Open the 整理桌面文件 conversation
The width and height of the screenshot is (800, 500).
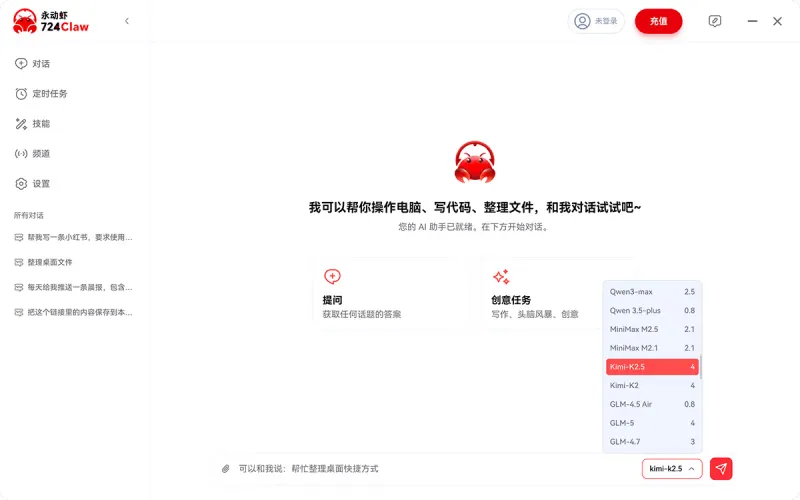click(x=43, y=262)
